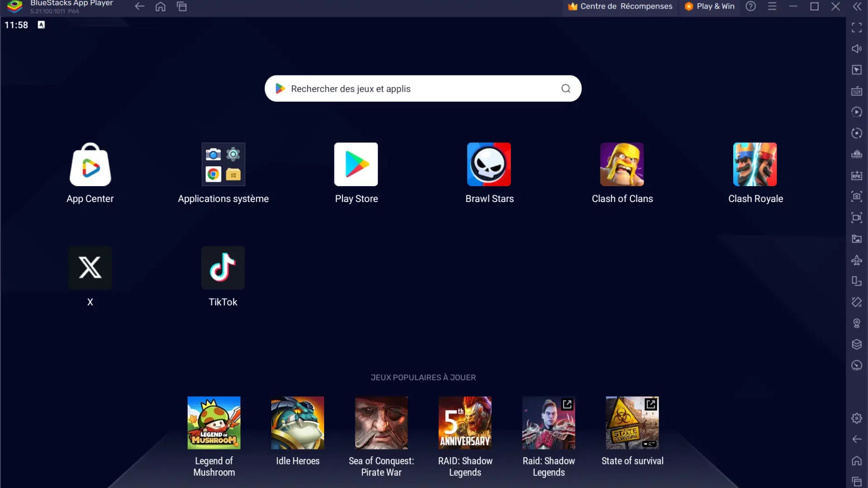Take a screenshot with sidebar icon
The height and width of the screenshot is (488, 868).
tap(857, 197)
